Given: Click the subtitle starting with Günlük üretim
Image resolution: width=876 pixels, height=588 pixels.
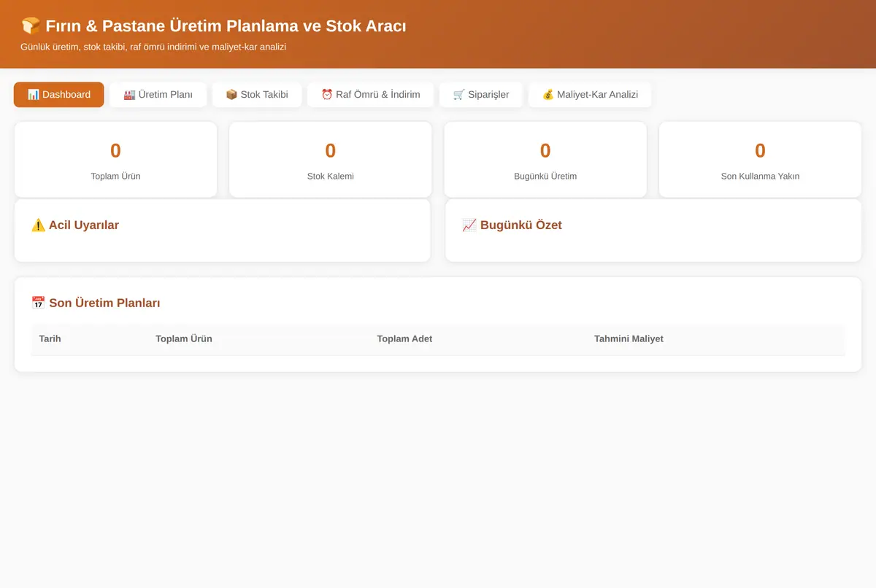Looking at the screenshot, I should coord(153,47).
